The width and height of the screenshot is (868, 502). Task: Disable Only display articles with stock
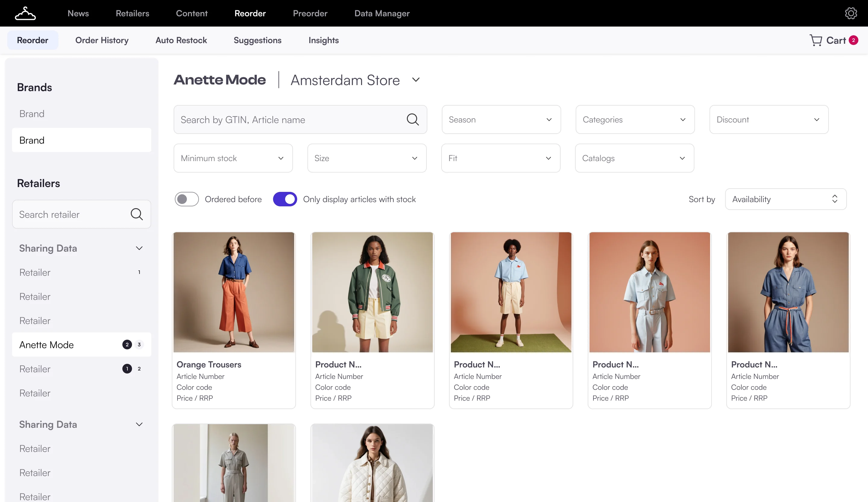(285, 199)
